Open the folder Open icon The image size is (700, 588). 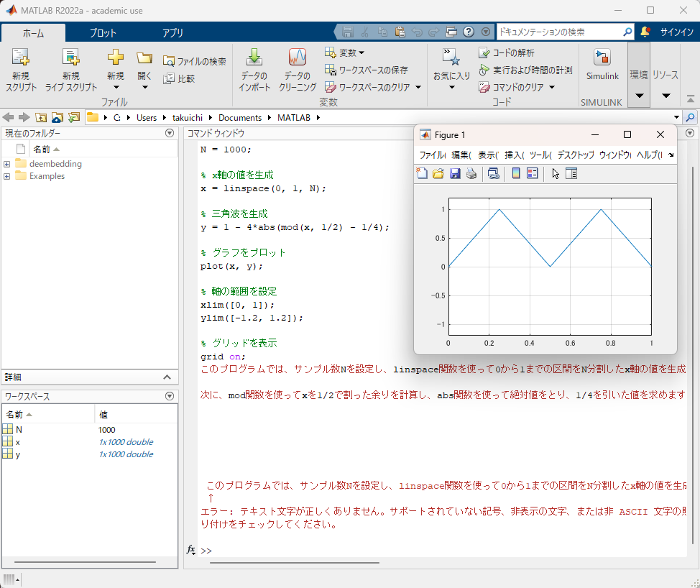pyautogui.click(x=144, y=58)
